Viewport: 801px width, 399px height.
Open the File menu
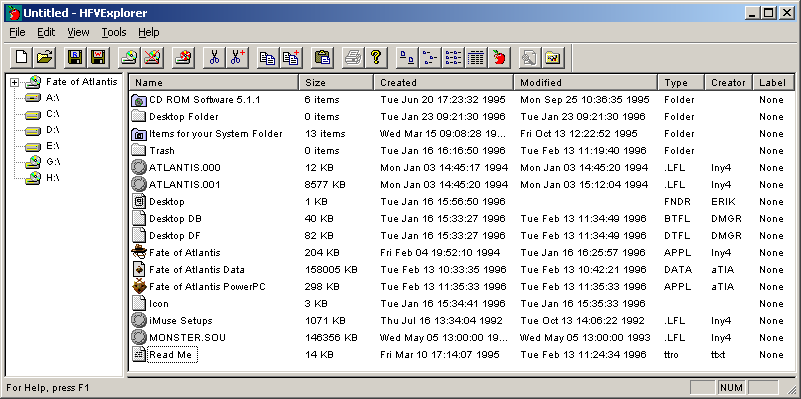(17, 32)
